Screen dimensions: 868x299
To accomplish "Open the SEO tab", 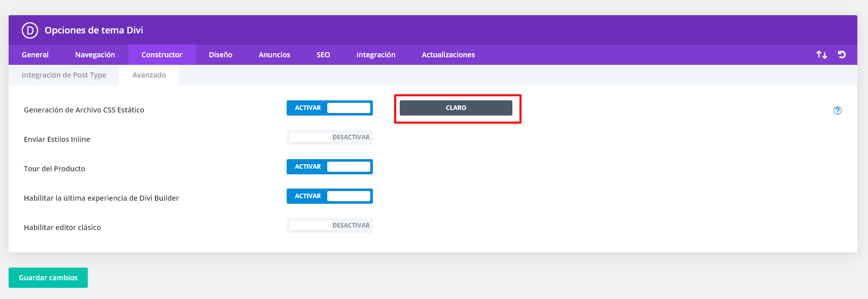I will pyautogui.click(x=323, y=55).
